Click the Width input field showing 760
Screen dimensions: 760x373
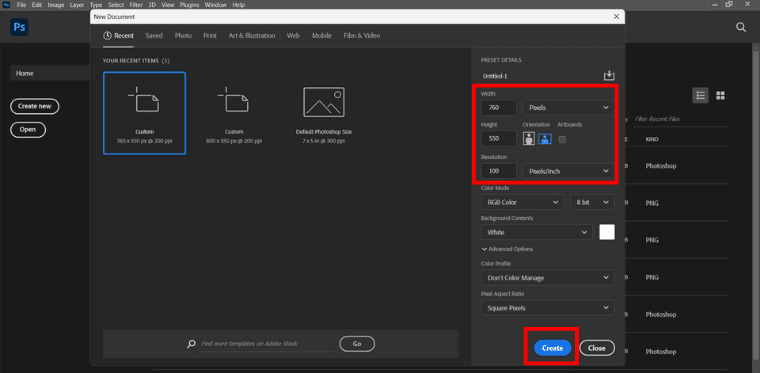pyautogui.click(x=499, y=108)
